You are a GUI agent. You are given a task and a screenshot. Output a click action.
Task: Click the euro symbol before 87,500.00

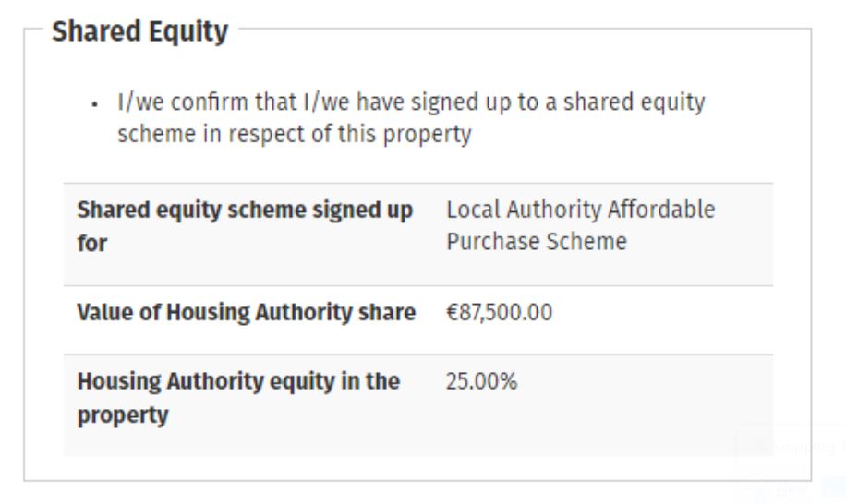452,313
